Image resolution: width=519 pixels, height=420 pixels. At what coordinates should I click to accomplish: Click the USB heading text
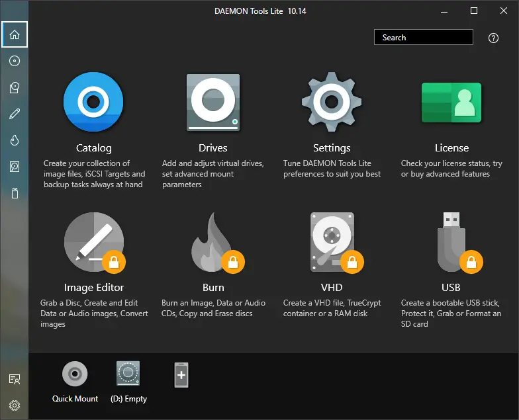tap(451, 287)
